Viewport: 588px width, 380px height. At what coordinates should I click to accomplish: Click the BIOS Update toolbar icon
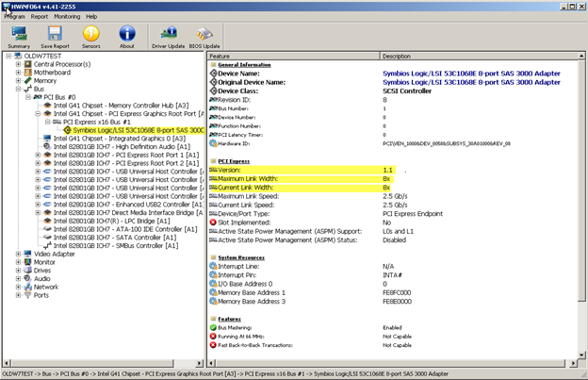tap(204, 36)
